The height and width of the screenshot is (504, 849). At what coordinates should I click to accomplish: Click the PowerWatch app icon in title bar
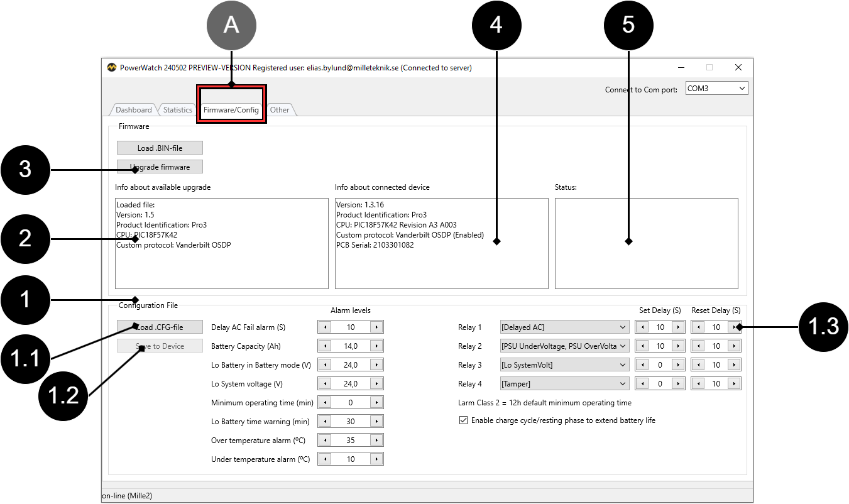point(111,68)
